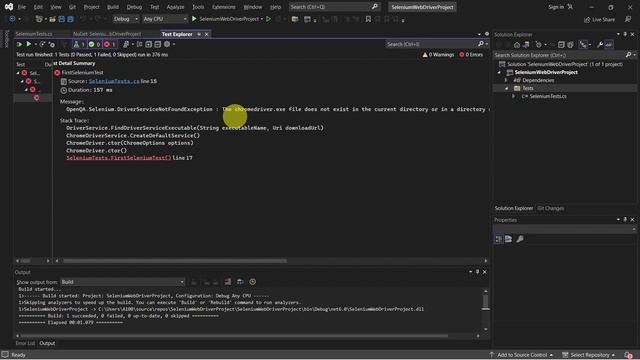Expand all tests in Test Explorer
The width and height of the screenshot is (640, 360).
149,44
